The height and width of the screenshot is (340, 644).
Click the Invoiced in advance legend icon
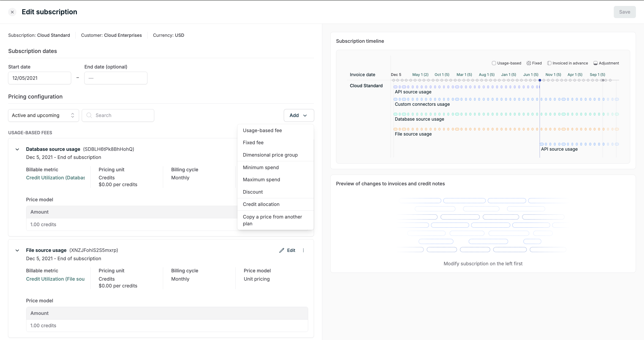point(549,63)
